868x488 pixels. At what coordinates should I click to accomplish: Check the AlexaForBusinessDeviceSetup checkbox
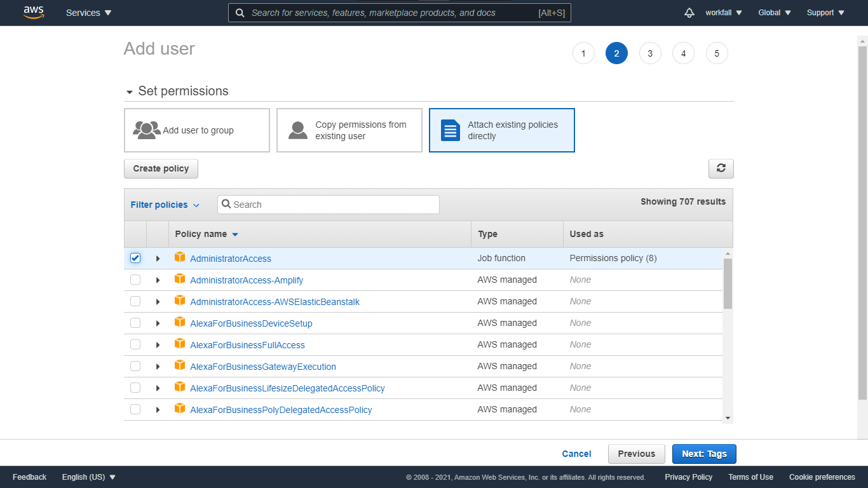coord(135,323)
